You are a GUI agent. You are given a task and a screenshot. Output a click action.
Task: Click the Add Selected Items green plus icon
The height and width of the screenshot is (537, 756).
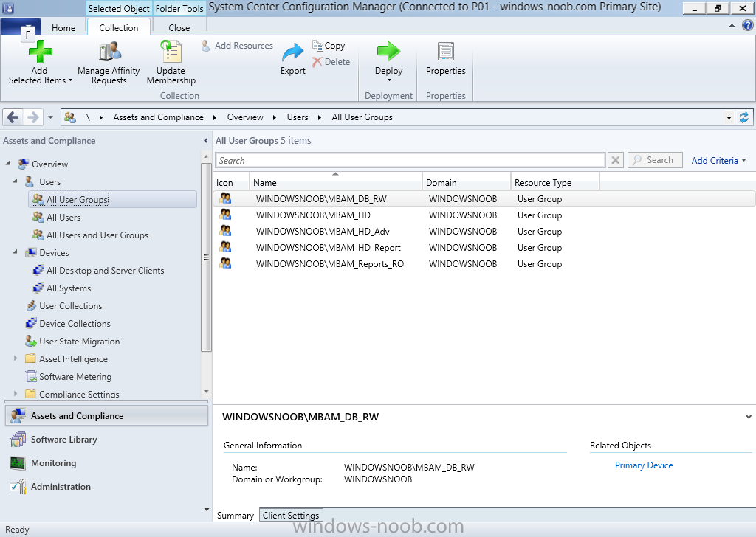(41, 52)
